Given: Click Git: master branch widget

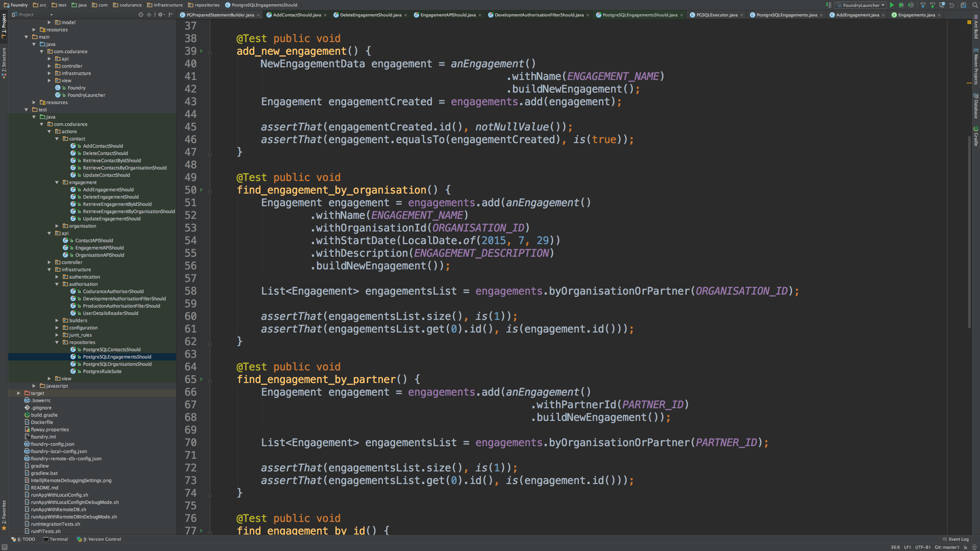Looking at the screenshot, I should point(947,547).
